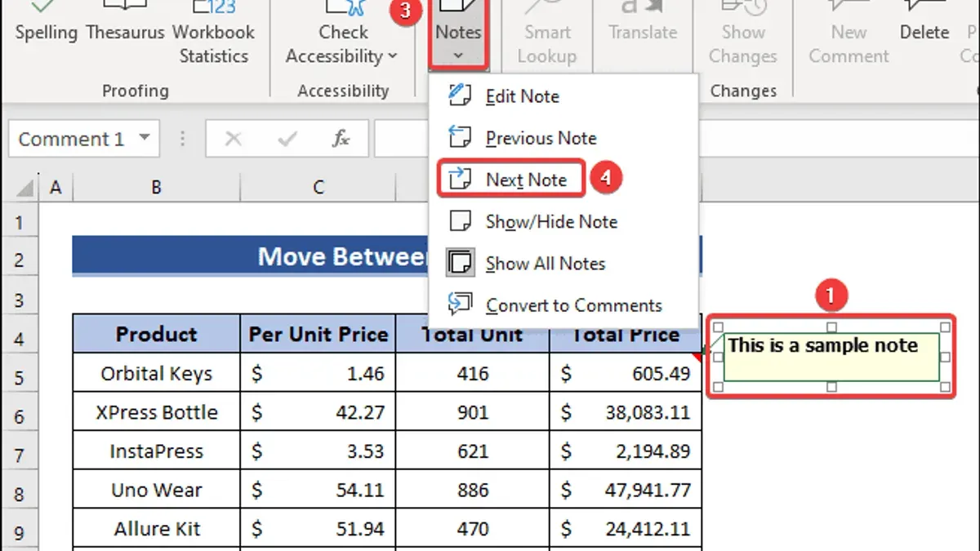Choose Show/Hide Note menu entry
Image resolution: width=980 pixels, height=551 pixels.
563,221
